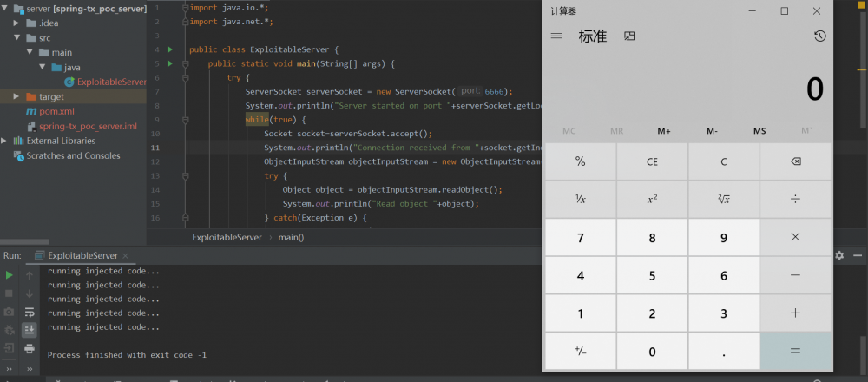Screen dimensions: 868x382
Task: Toggle the calculator plus/minus sign key
Action: tap(580, 351)
